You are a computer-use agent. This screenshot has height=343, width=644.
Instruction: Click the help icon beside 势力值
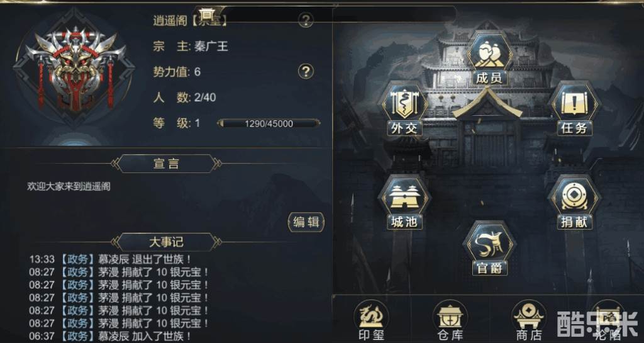pyautogui.click(x=306, y=72)
